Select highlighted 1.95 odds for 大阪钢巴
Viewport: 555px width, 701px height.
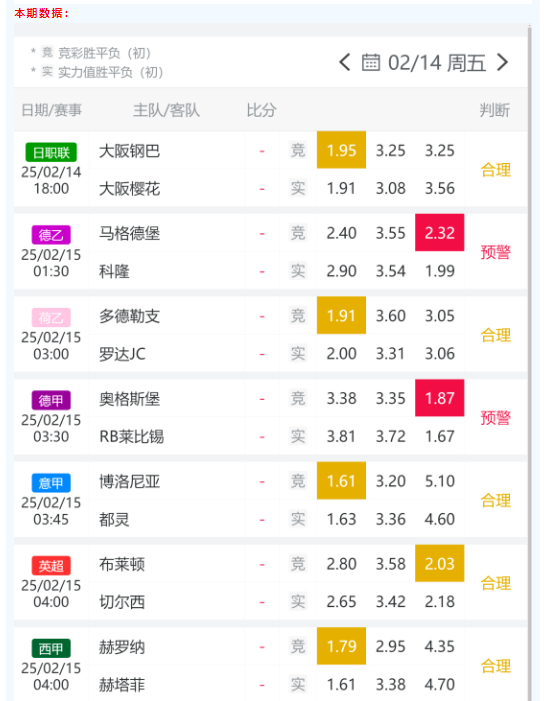coord(341,150)
